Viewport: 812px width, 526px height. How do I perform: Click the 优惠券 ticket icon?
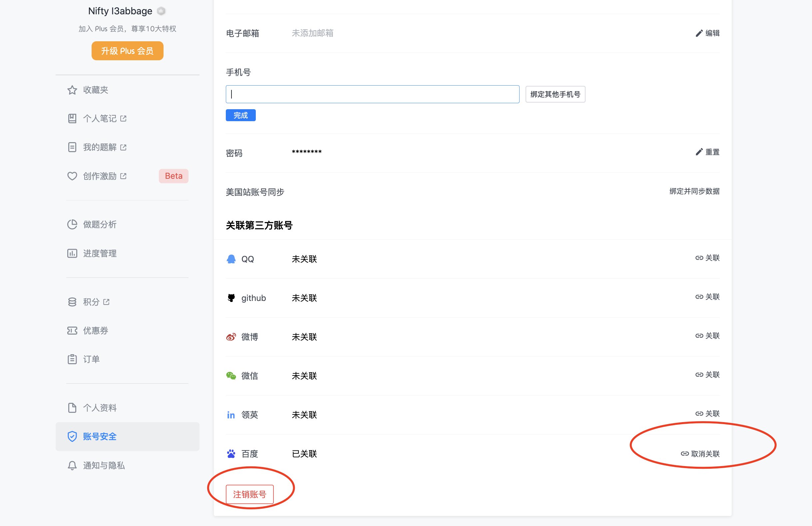[x=72, y=331]
